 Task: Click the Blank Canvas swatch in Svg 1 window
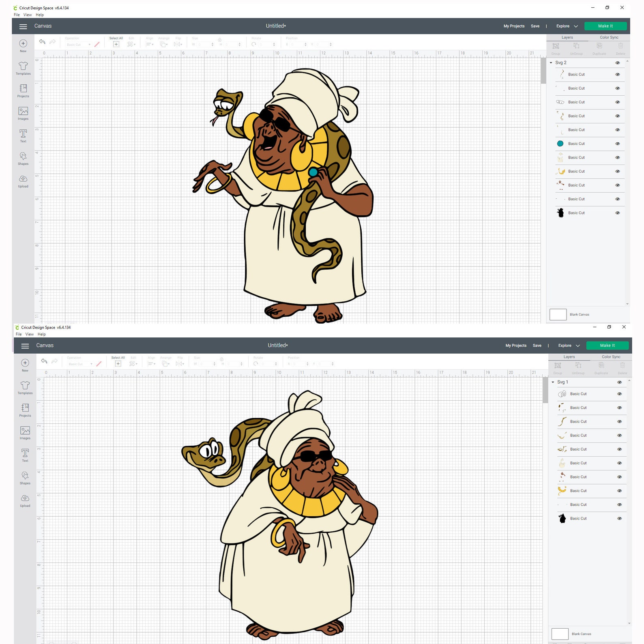point(560,634)
